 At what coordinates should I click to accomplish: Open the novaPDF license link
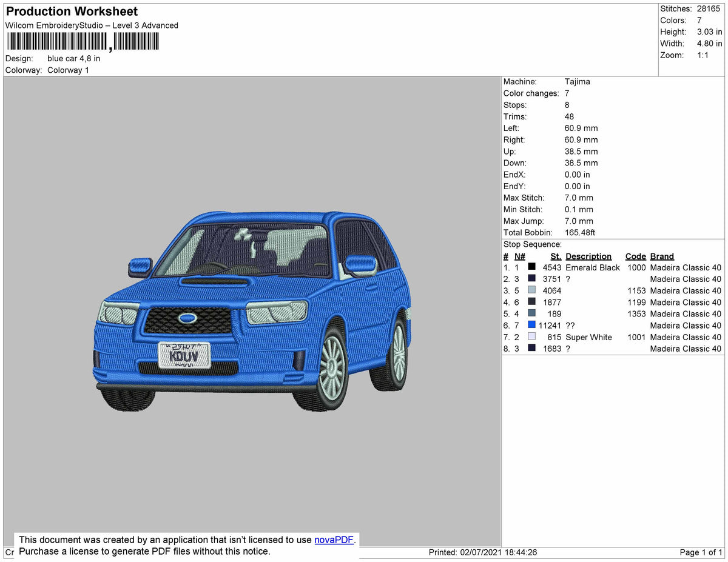coord(333,540)
